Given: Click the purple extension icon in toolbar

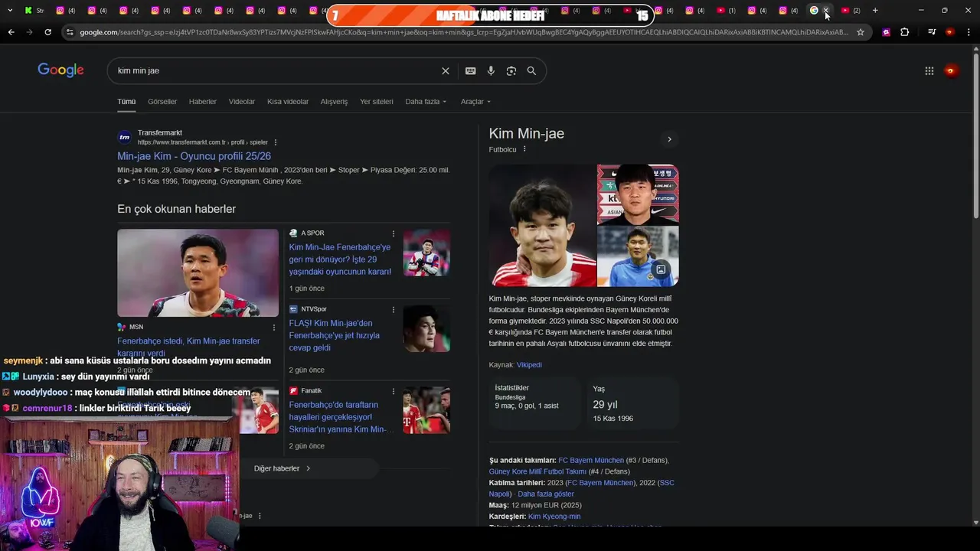Looking at the screenshot, I should [x=886, y=32].
